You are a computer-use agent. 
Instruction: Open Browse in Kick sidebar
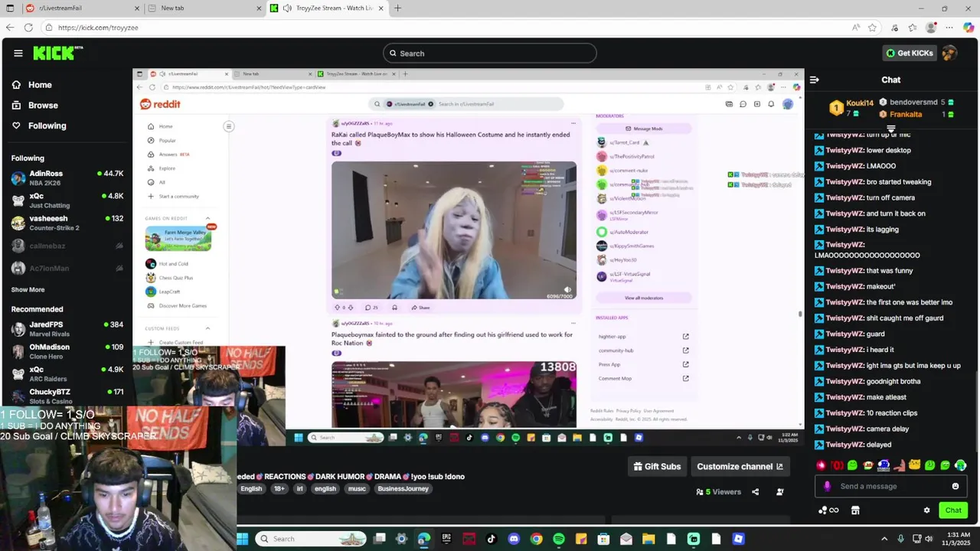coord(34,106)
